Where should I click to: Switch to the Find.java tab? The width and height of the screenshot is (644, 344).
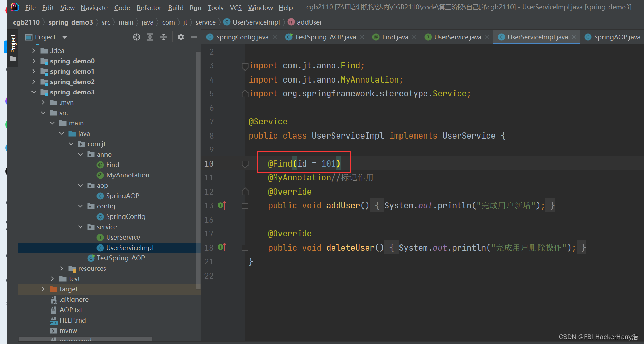[x=395, y=37]
